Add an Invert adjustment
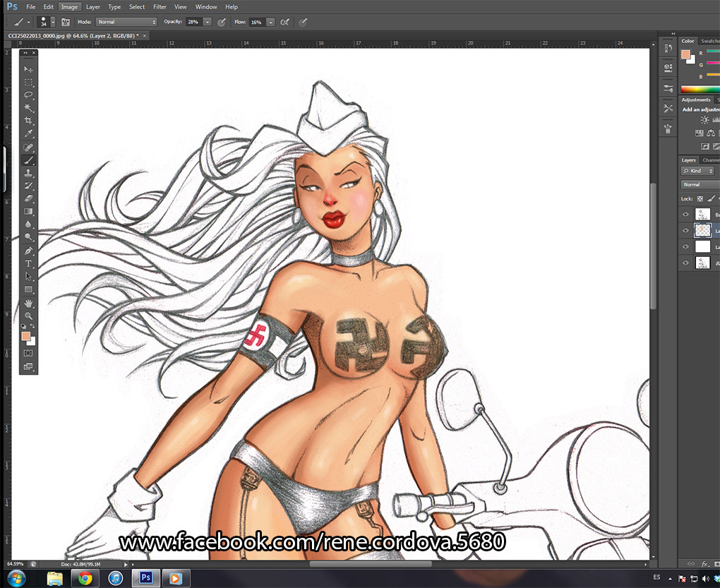This screenshot has height=588, width=720. [x=705, y=146]
